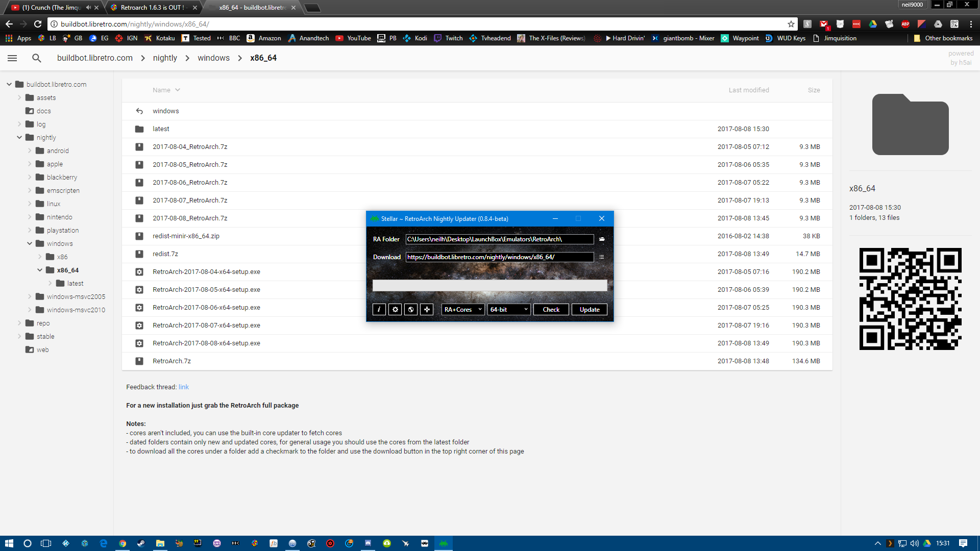
Task: Reload the page
Action: [x=38, y=24]
